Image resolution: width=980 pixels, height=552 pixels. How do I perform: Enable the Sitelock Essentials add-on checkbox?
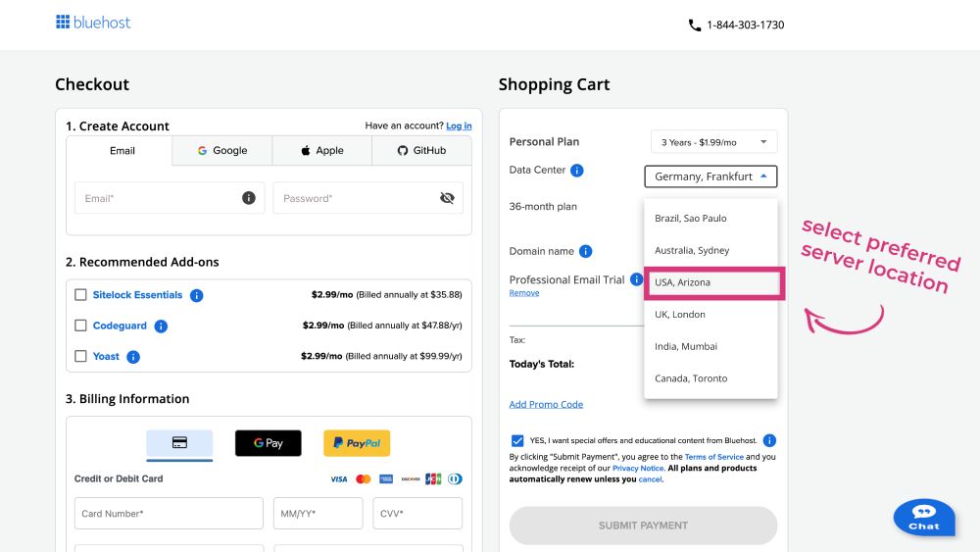pyautogui.click(x=80, y=294)
